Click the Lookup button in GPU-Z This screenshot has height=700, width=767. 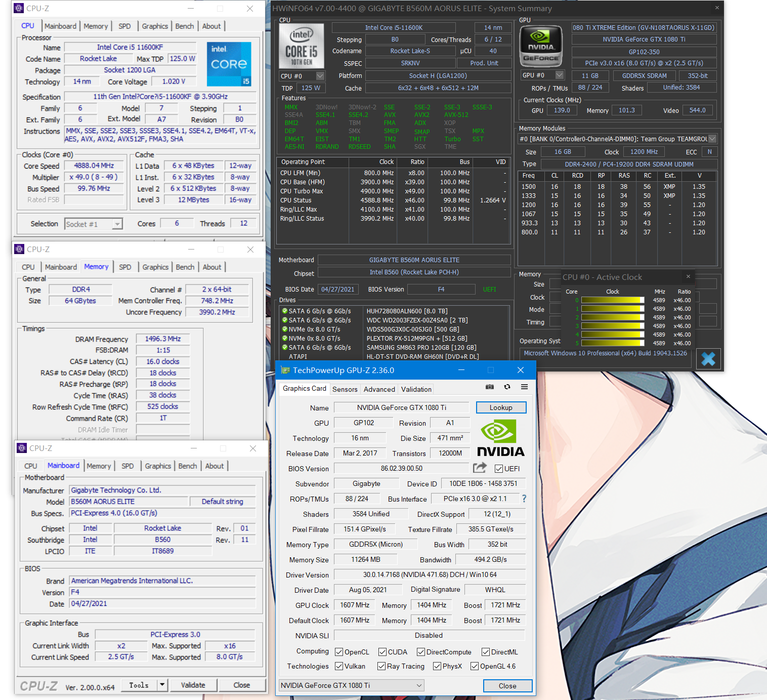coord(501,407)
